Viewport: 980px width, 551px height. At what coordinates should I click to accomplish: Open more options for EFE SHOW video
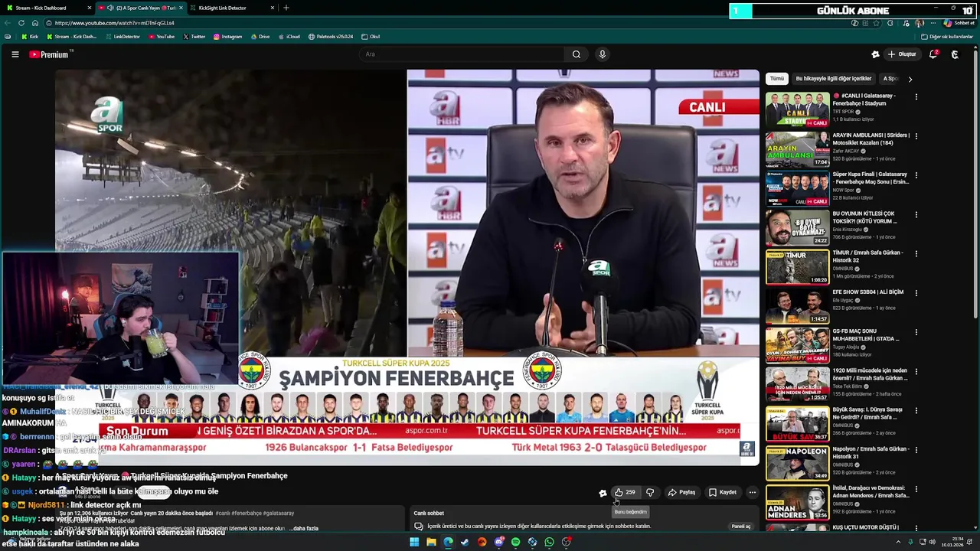(x=916, y=292)
